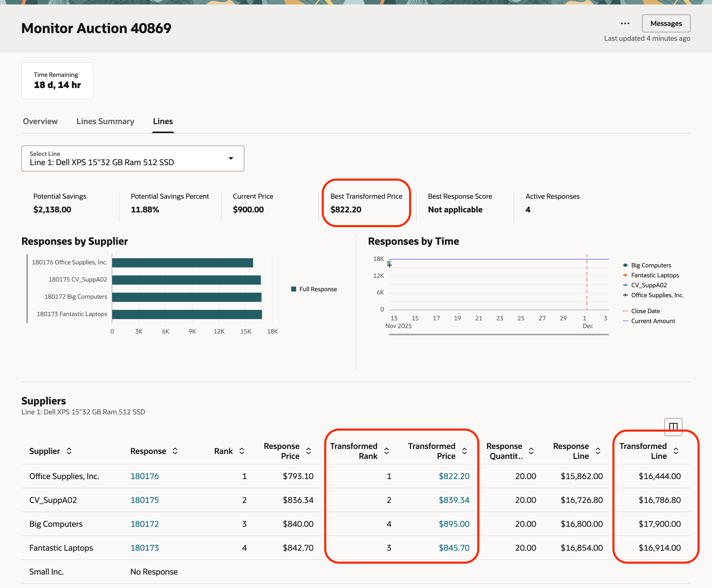
Task: Open the Select Line dropdown
Action: tap(231, 158)
